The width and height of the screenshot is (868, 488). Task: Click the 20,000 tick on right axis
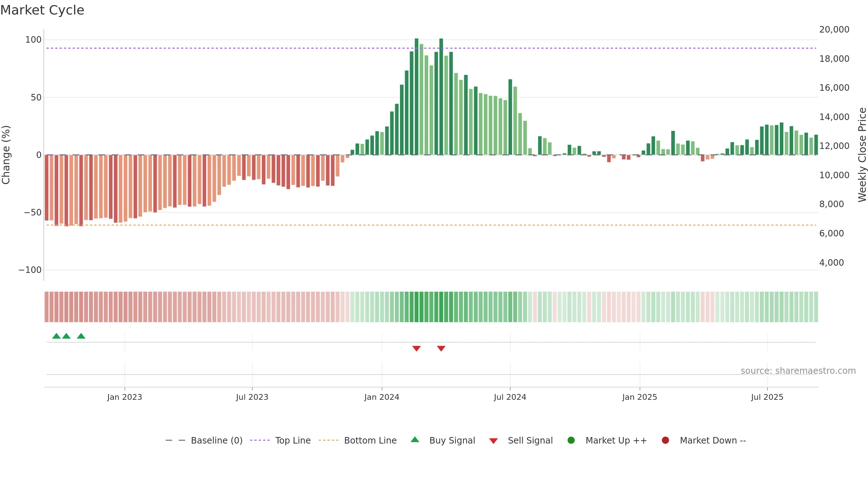834,30
